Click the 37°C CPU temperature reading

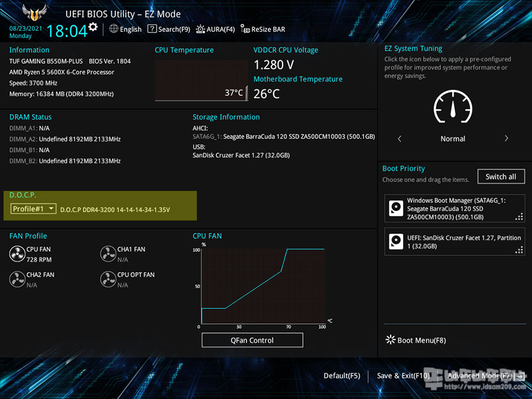pyautogui.click(x=233, y=93)
